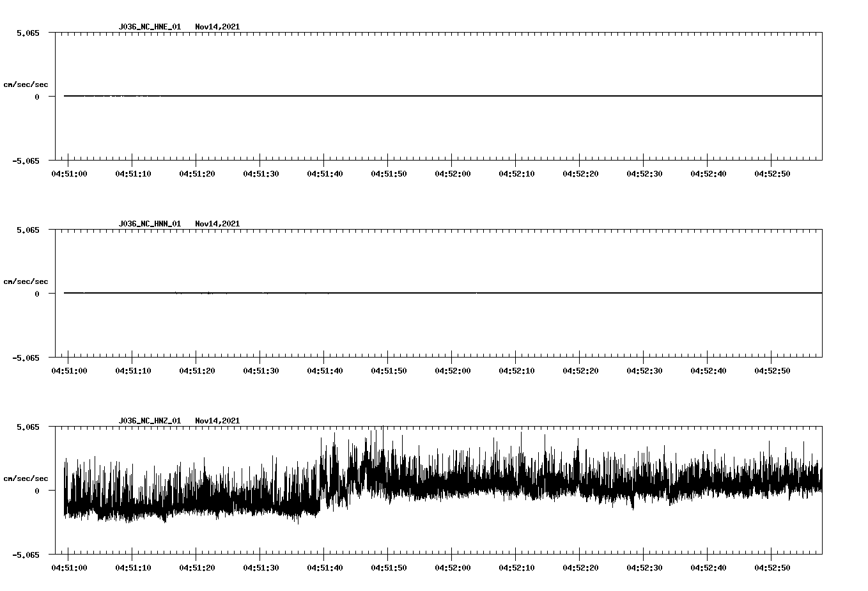Click the 04:51:00 time label under HNZ plot
Image resolution: width=868 pixels, height=591 pixels.
69,568
